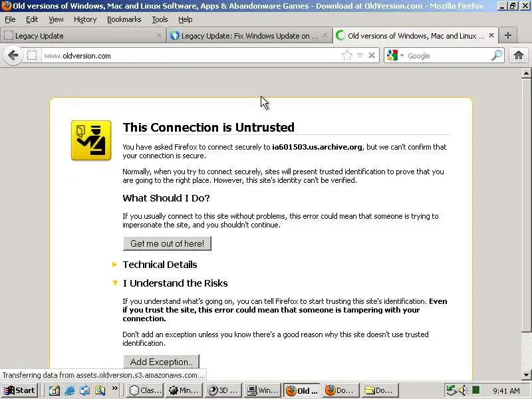Click the Firefox icon in title bar
This screenshot has height=399, width=532.
[x=6, y=6]
